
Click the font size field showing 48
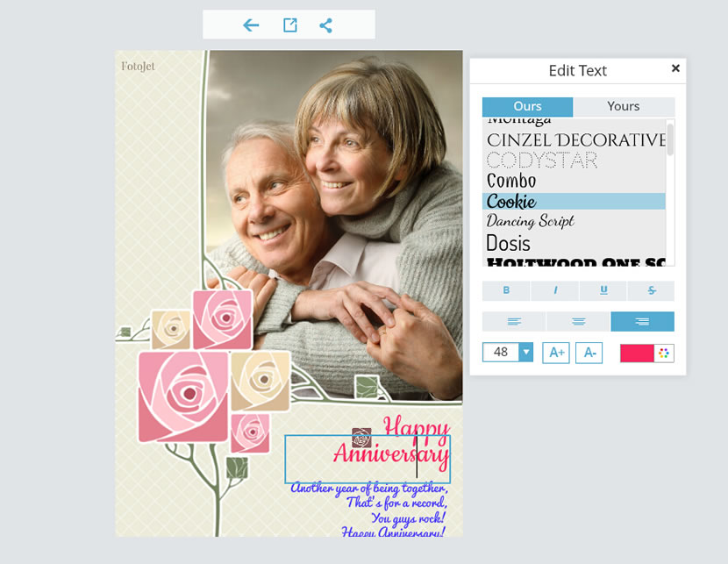point(501,353)
